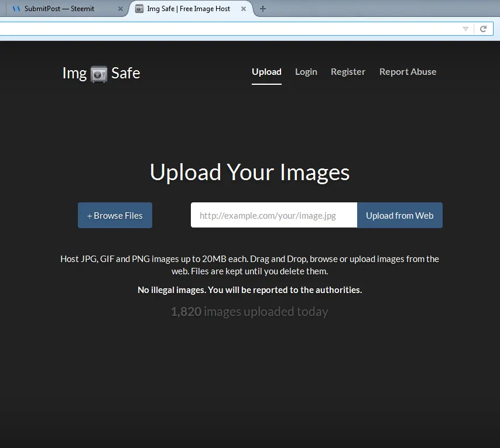Select the Img Safe | Free Image Host tab
This screenshot has height=448, width=500.
coord(190,9)
